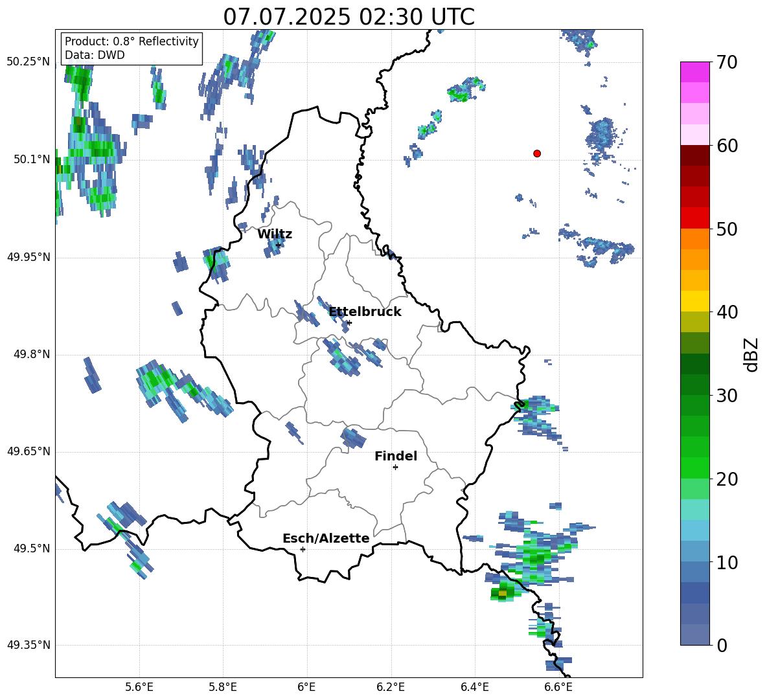Click the dBZ colorbar label

(751, 354)
